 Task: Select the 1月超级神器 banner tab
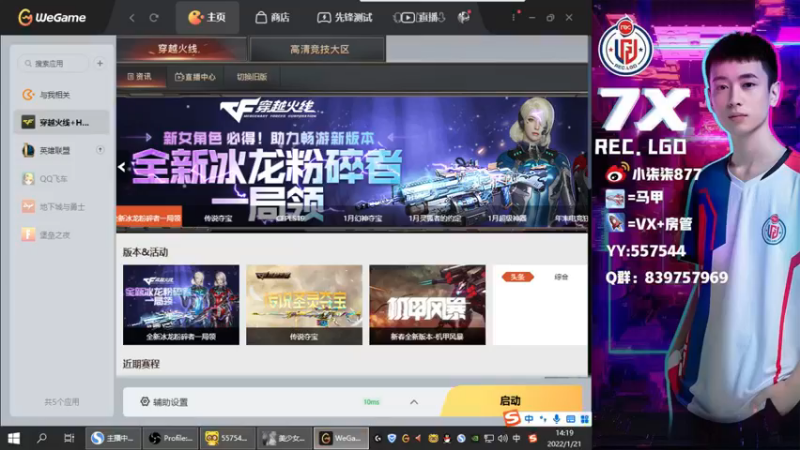click(x=507, y=218)
